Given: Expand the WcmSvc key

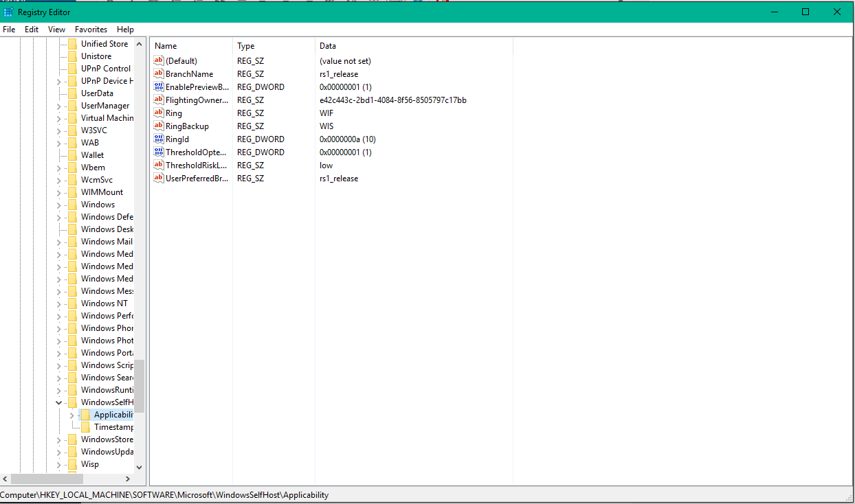Looking at the screenshot, I should click(59, 180).
